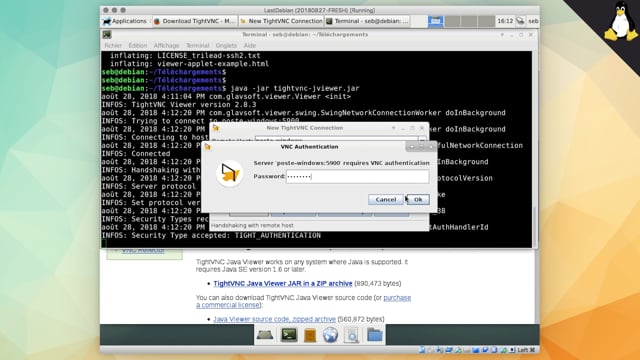The width and height of the screenshot is (640, 360).
Task: Focus the Password input field
Action: (x=357, y=176)
